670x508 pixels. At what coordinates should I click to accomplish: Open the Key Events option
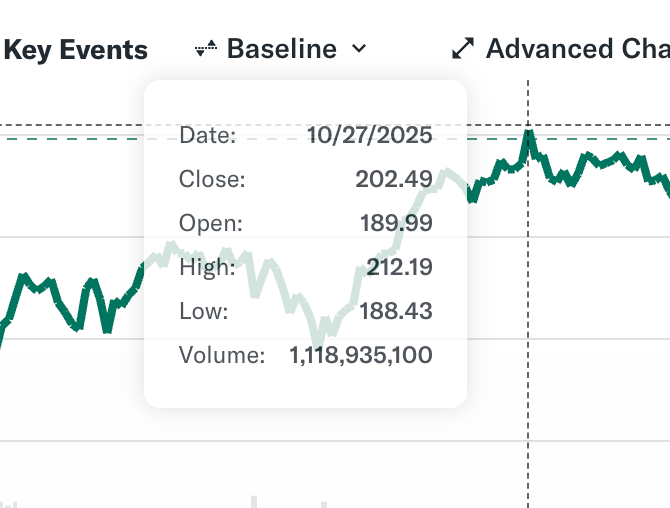click(x=76, y=50)
